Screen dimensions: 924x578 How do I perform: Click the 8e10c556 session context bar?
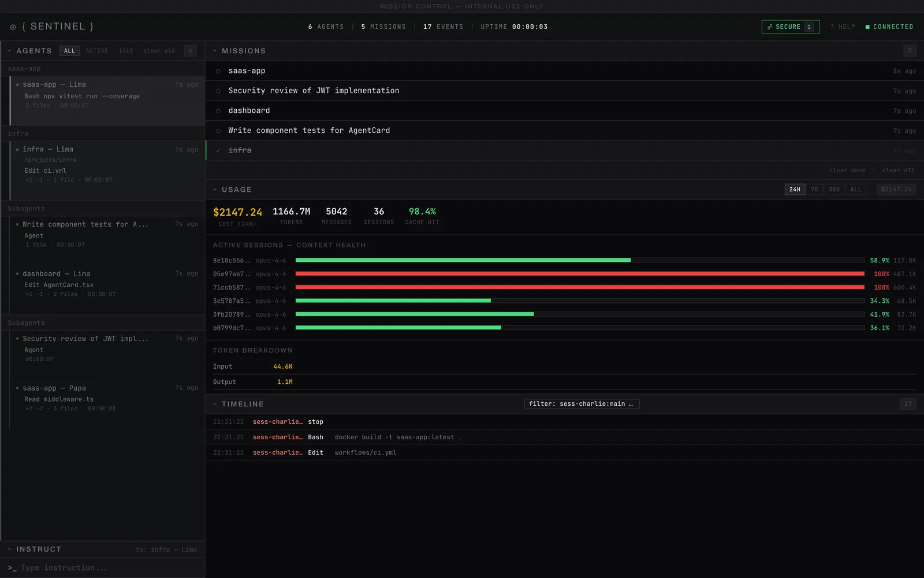[580, 260]
